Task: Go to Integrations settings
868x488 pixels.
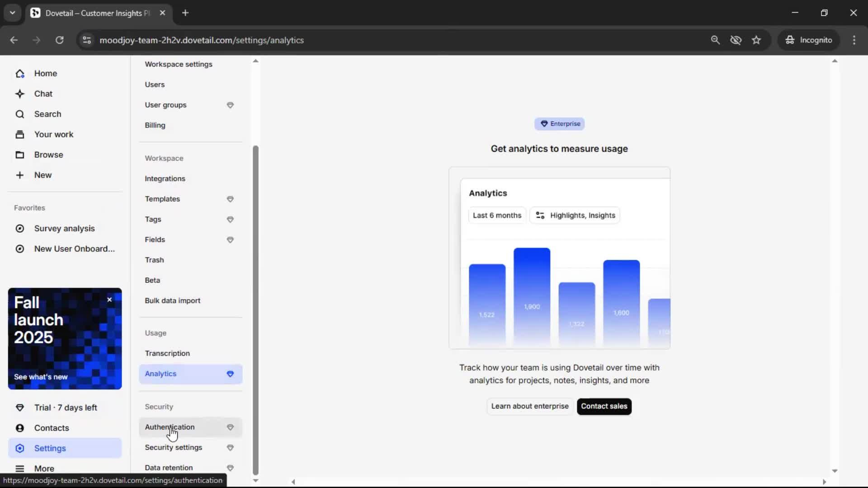Action: [x=165, y=178]
